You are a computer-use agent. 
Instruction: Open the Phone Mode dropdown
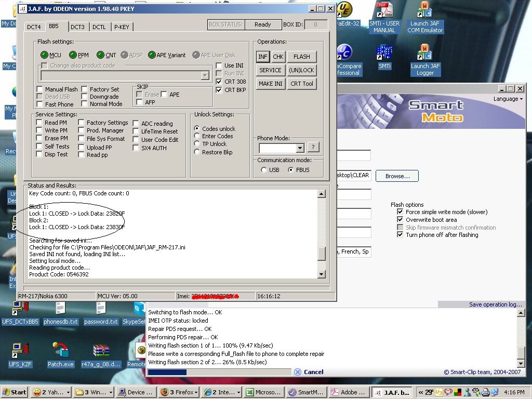tap(300, 148)
